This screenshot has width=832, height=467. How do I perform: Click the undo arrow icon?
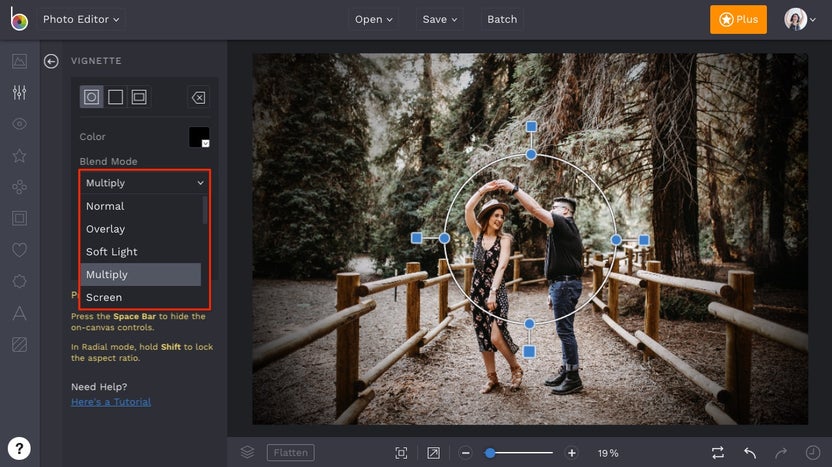point(749,453)
